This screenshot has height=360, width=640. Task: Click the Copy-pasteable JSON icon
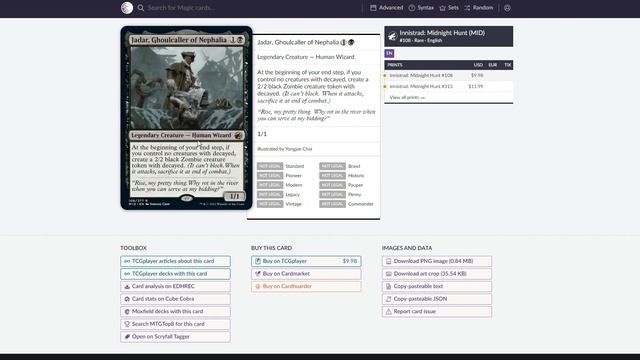[x=389, y=299]
